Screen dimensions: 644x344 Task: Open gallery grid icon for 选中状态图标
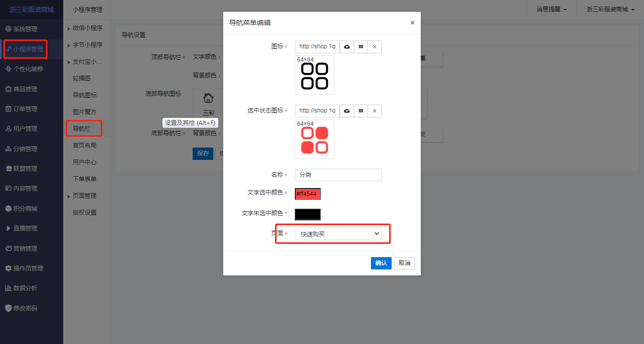coord(361,111)
